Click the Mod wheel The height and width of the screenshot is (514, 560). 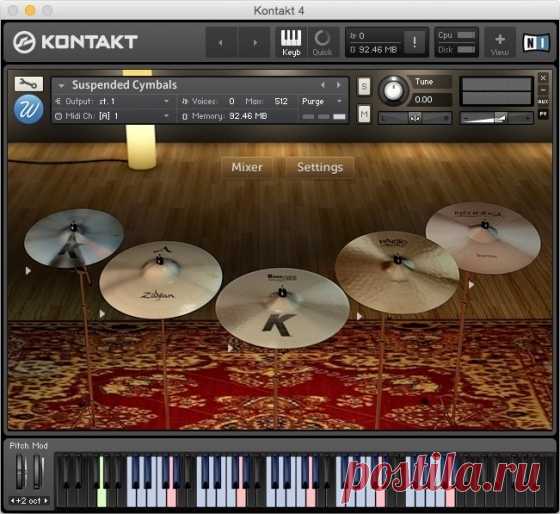[x=38, y=472]
